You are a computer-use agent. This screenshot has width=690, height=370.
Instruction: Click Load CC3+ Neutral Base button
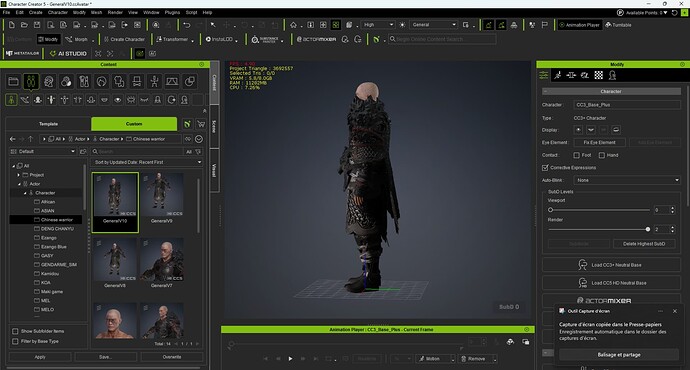point(611,265)
